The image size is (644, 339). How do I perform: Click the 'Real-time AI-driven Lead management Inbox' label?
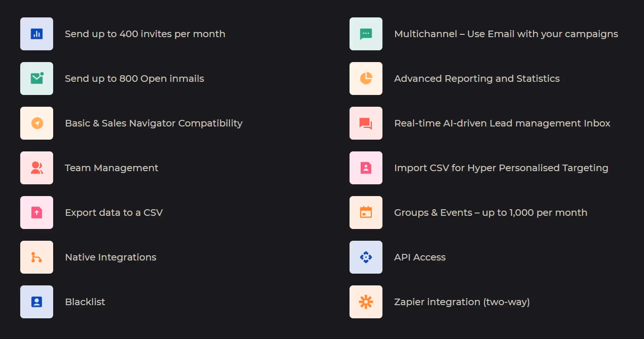point(502,123)
